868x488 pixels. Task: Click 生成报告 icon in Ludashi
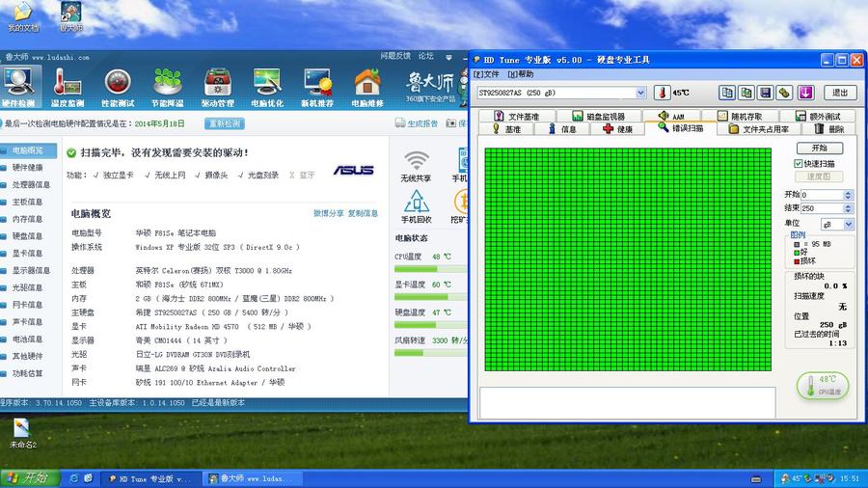[x=400, y=122]
